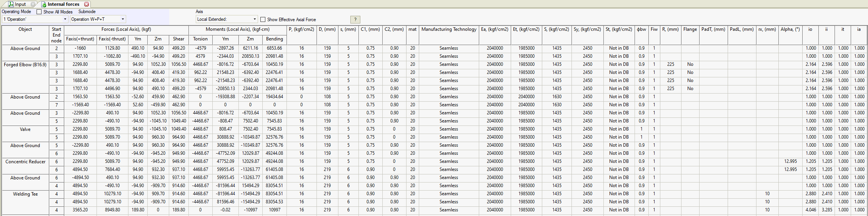
Task: Close the Internal forces tab
Action: click(x=87, y=4)
